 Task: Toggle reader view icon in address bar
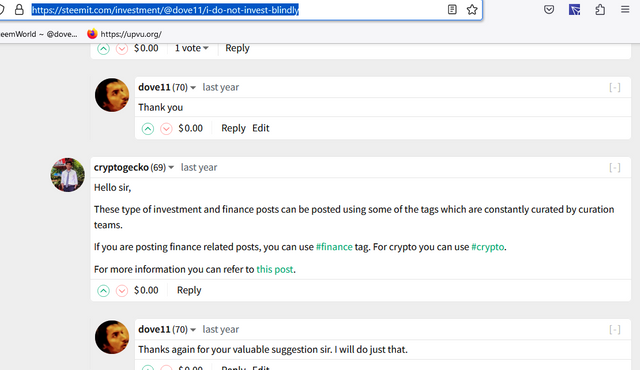[x=452, y=9]
